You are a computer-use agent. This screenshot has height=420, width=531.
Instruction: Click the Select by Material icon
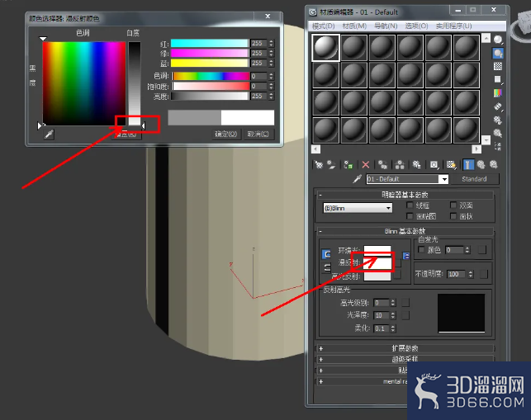tap(498, 133)
